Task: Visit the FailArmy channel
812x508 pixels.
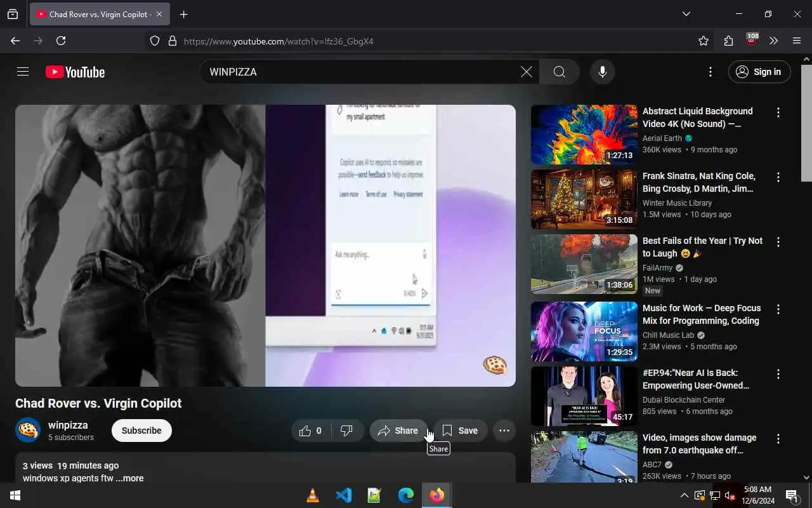Action: click(x=657, y=267)
